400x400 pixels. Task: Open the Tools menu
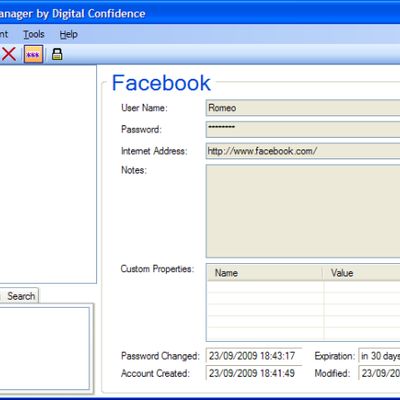pos(34,34)
